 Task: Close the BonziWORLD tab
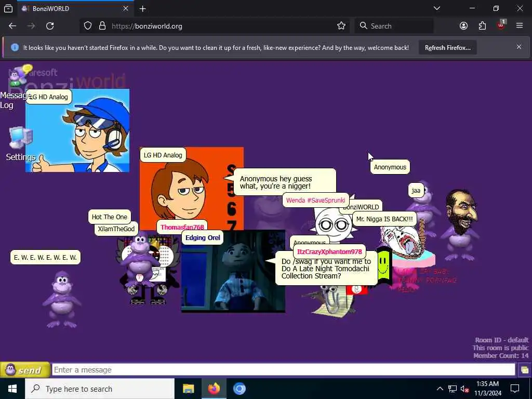(x=126, y=8)
